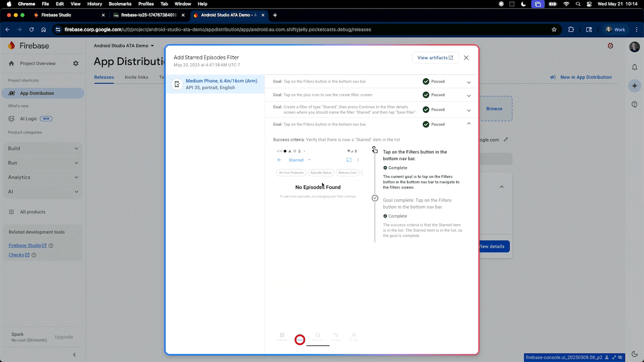Viewport: 644px width, 362px height.
Task: Click Browse button behind dialog
Action: [494, 109]
